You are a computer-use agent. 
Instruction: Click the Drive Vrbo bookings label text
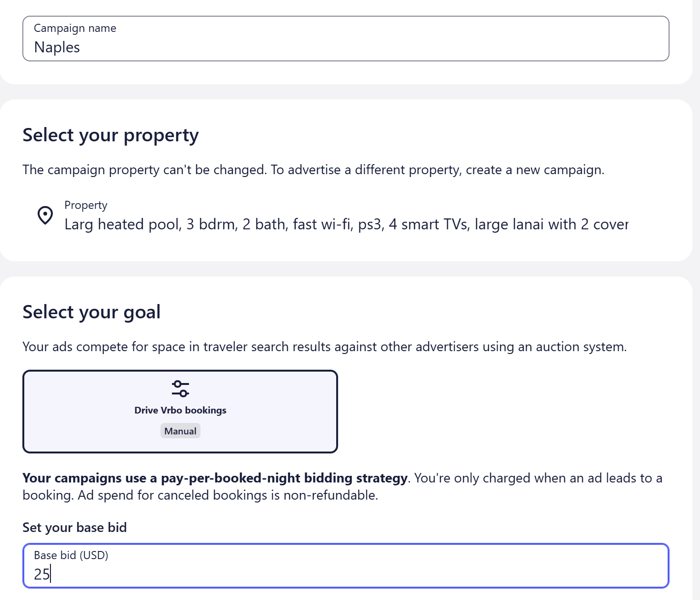pos(180,410)
